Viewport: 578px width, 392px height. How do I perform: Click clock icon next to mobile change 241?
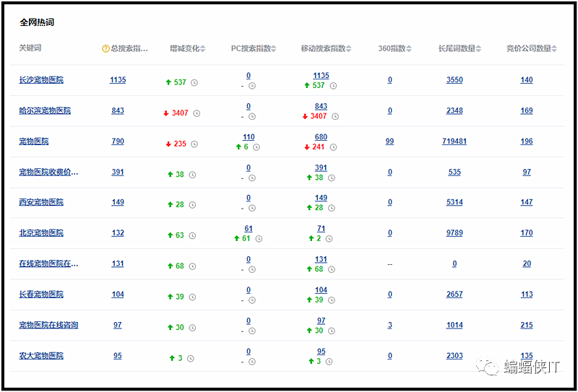335,147
